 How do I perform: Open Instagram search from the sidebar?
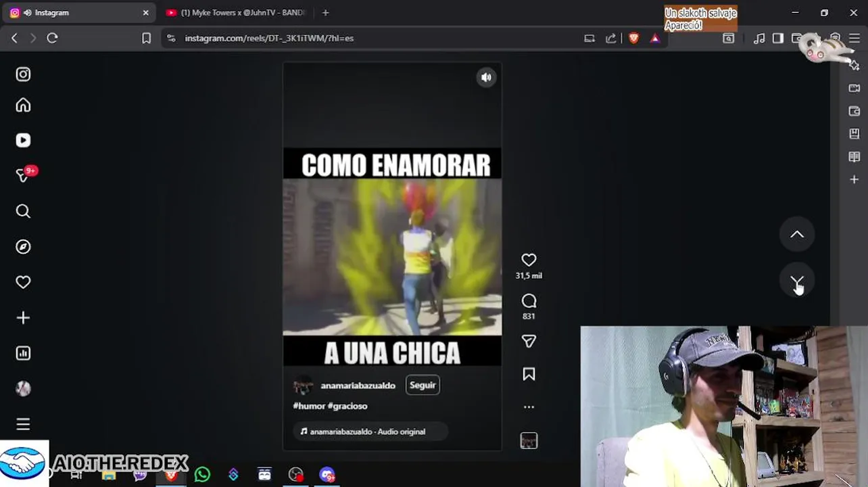point(23,212)
